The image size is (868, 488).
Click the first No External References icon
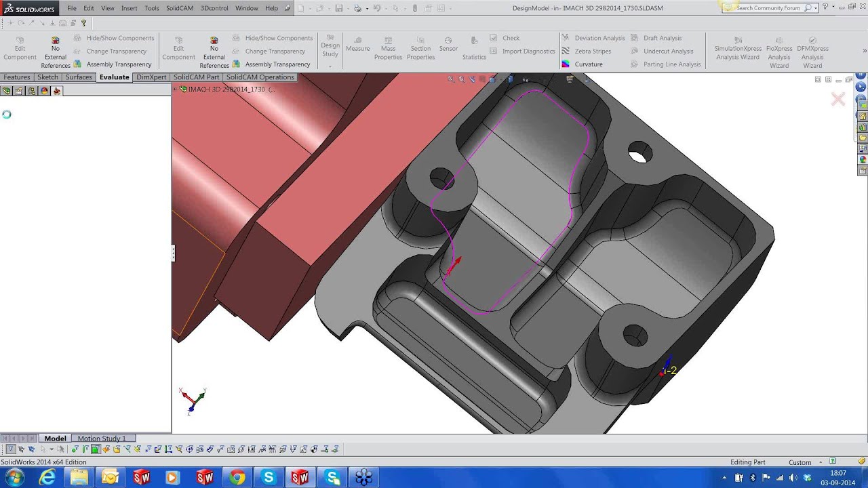point(56,41)
